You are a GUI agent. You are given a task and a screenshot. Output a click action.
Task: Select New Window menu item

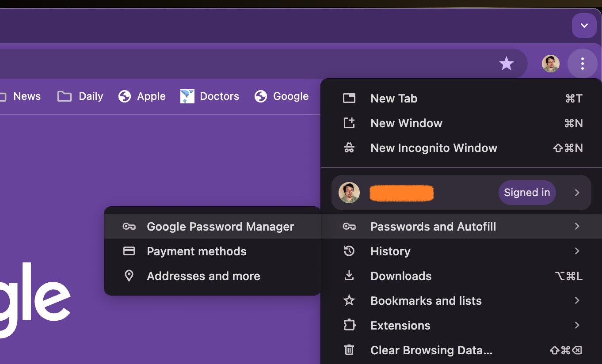pos(461,123)
